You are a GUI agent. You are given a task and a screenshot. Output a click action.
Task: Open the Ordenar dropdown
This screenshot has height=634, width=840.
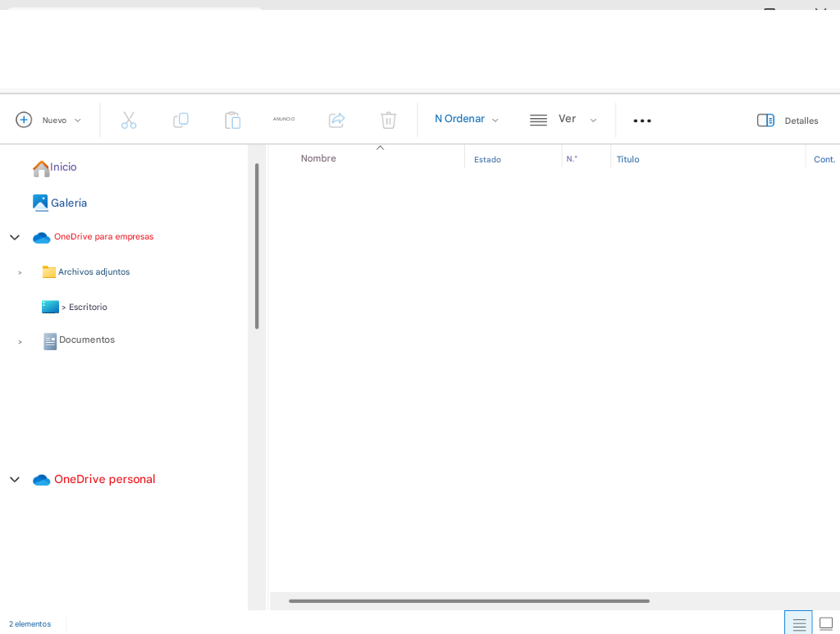[x=466, y=119]
